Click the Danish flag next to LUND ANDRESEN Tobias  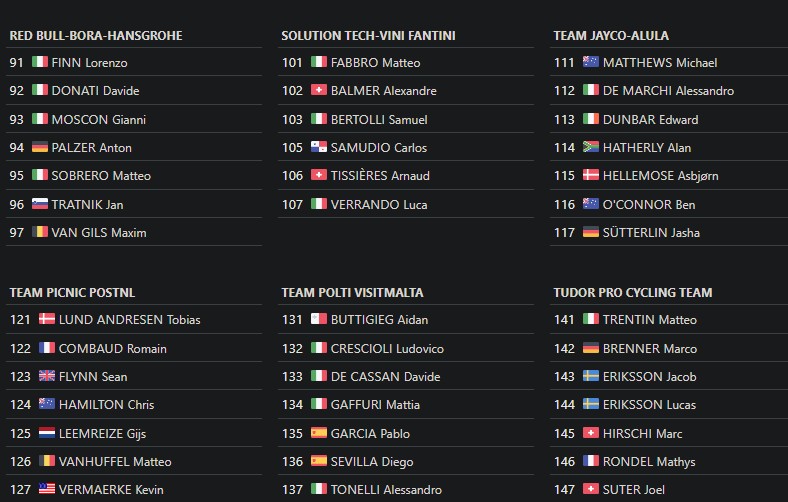pyautogui.click(x=47, y=319)
